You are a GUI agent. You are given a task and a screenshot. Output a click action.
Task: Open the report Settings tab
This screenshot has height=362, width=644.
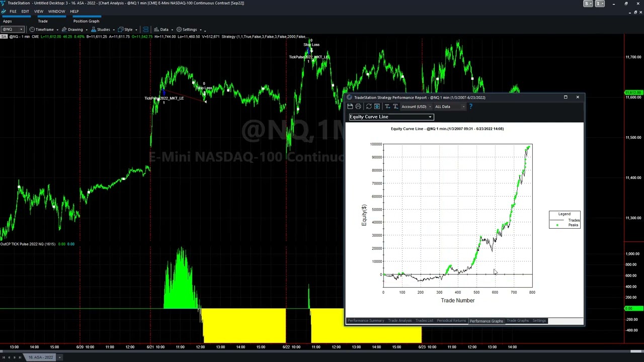pos(539,321)
